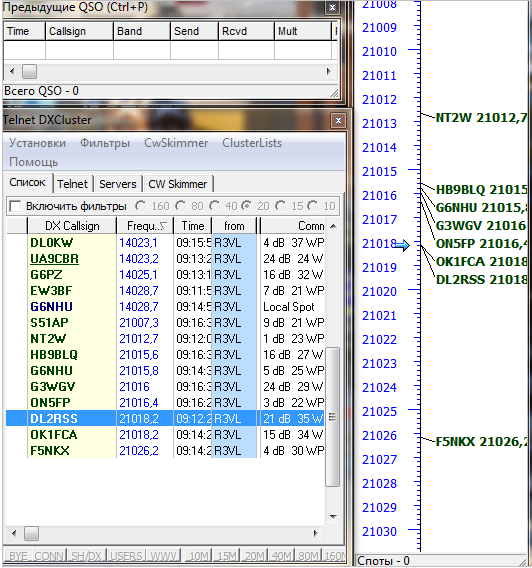Click the USERS button

pos(126,556)
